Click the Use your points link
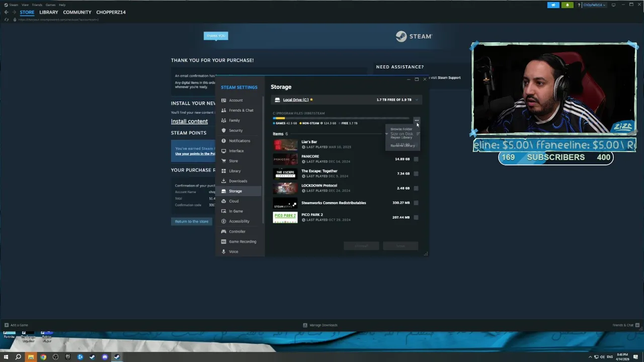644x362 pixels. coord(195,154)
